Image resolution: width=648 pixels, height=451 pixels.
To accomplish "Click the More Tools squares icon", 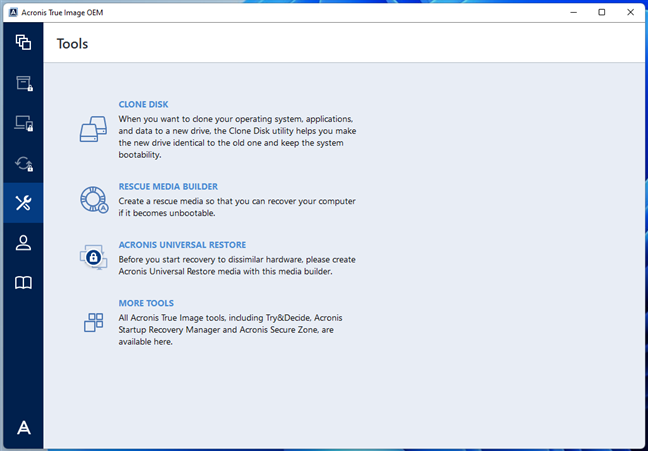I will [94, 322].
